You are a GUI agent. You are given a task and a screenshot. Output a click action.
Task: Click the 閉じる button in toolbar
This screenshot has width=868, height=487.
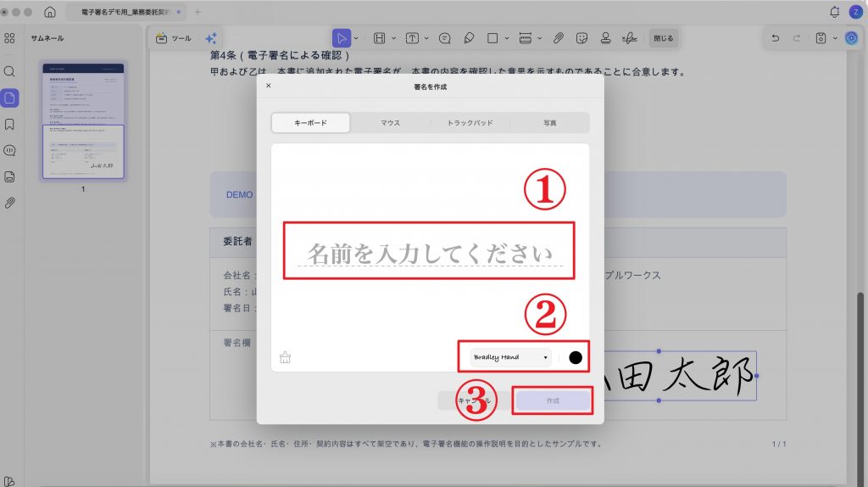[x=663, y=38]
